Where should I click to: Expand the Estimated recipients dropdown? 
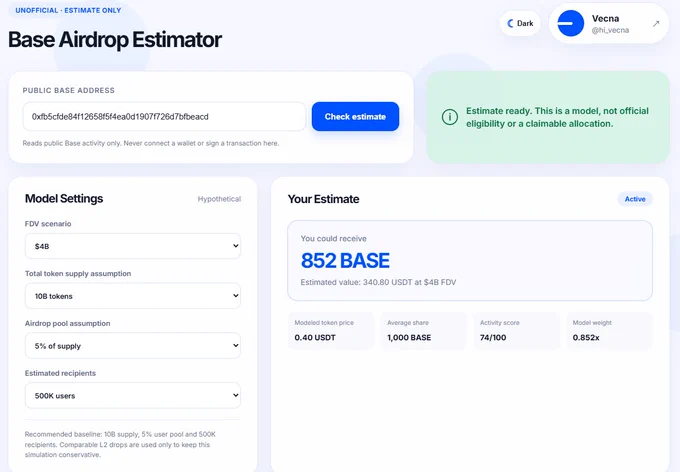pyautogui.click(x=133, y=396)
